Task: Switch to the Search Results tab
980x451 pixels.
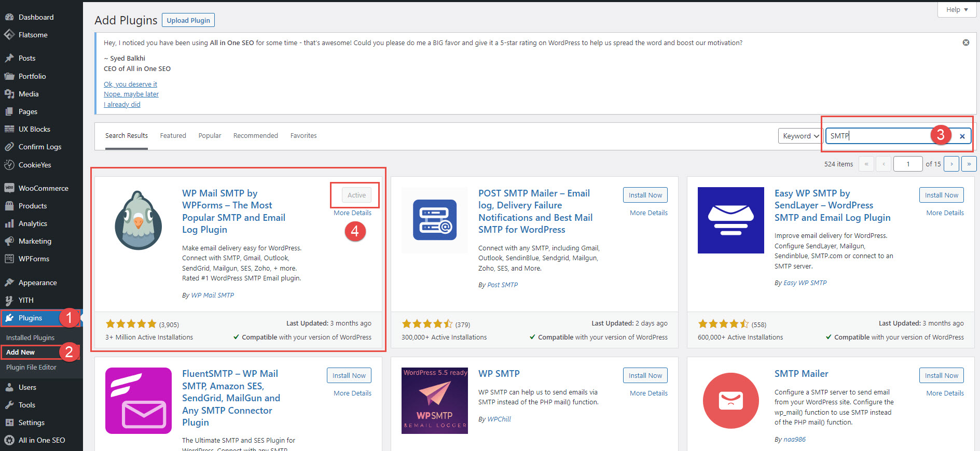Action: pos(127,136)
